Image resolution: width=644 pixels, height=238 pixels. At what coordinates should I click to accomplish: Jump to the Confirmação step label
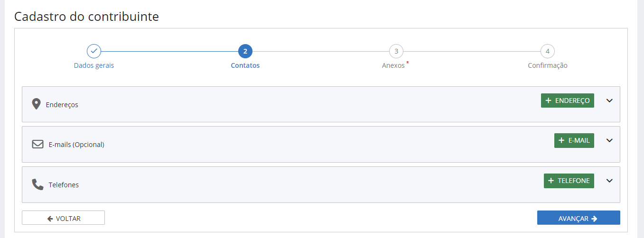(548, 65)
